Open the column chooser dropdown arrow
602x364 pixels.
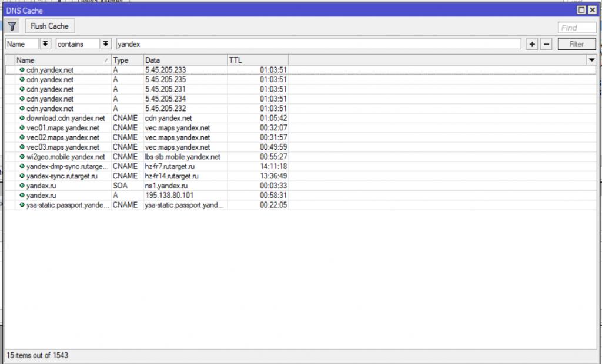pyautogui.click(x=591, y=60)
